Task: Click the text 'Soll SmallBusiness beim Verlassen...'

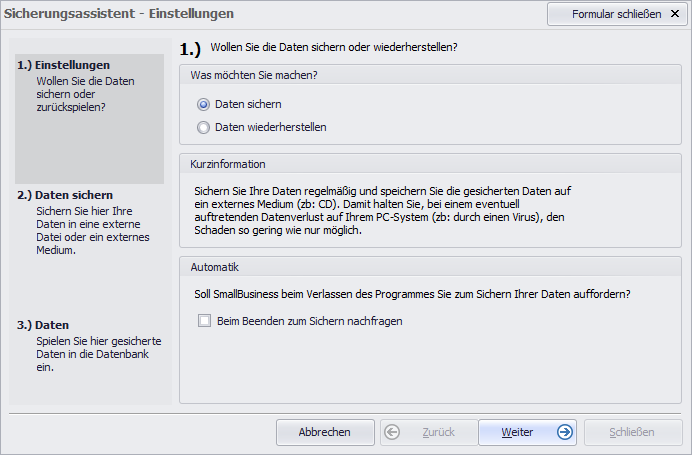Action: (x=412, y=294)
